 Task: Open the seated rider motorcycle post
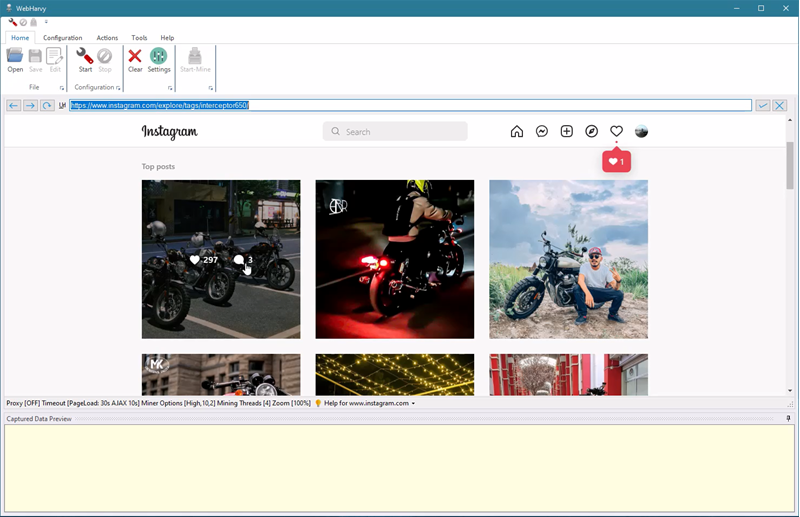(x=568, y=259)
